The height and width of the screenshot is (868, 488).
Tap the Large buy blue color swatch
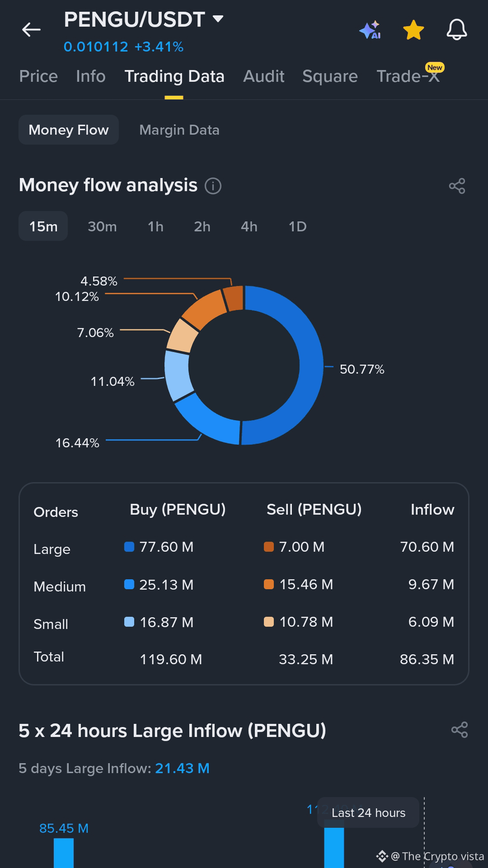coord(129,547)
